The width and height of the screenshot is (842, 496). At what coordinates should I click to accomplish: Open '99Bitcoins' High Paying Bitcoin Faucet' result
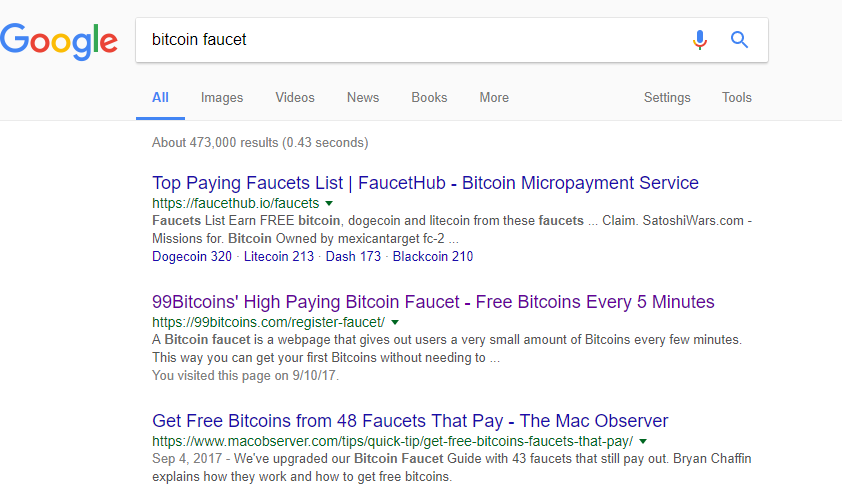click(x=433, y=302)
